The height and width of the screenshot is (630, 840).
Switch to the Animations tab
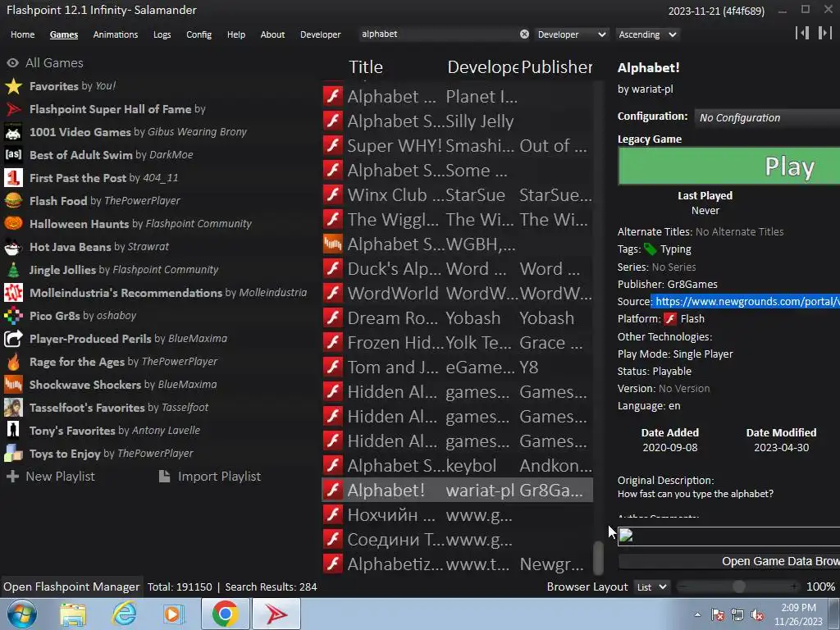coord(115,34)
